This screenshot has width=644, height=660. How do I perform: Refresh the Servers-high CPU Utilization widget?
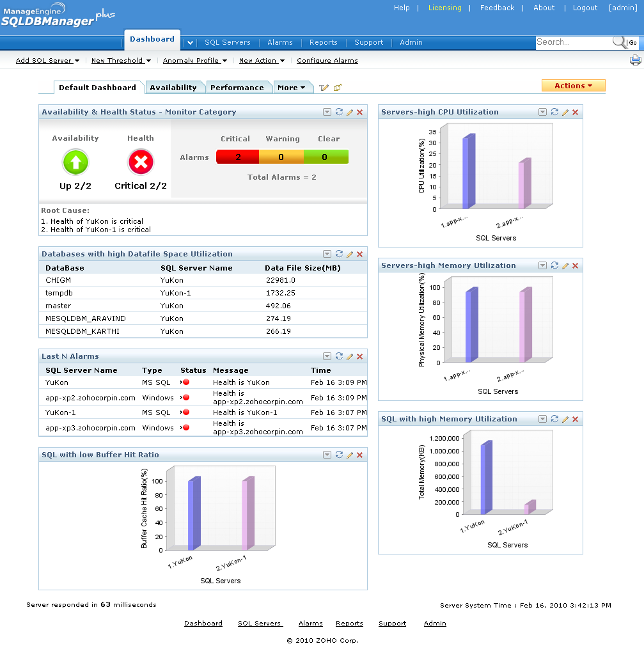click(554, 112)
